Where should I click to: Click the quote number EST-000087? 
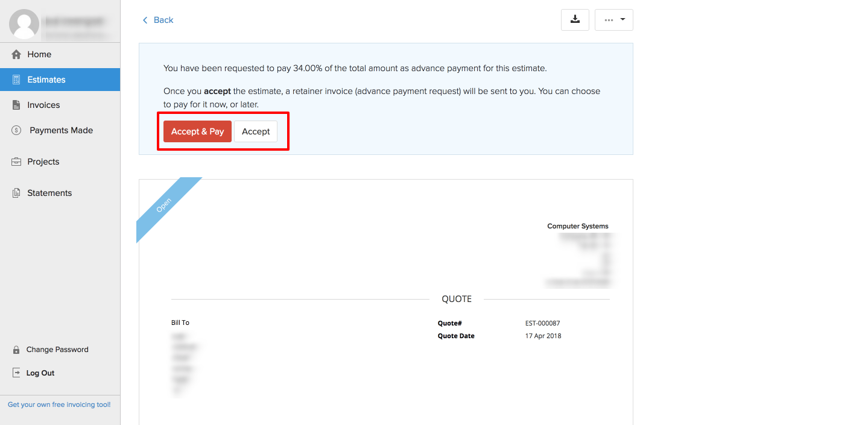[x=542, y=323]
